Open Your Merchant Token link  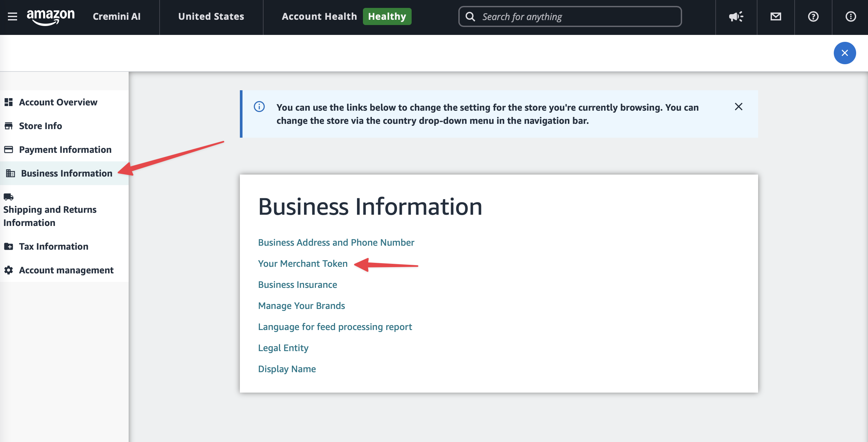[x=303, y=263]
